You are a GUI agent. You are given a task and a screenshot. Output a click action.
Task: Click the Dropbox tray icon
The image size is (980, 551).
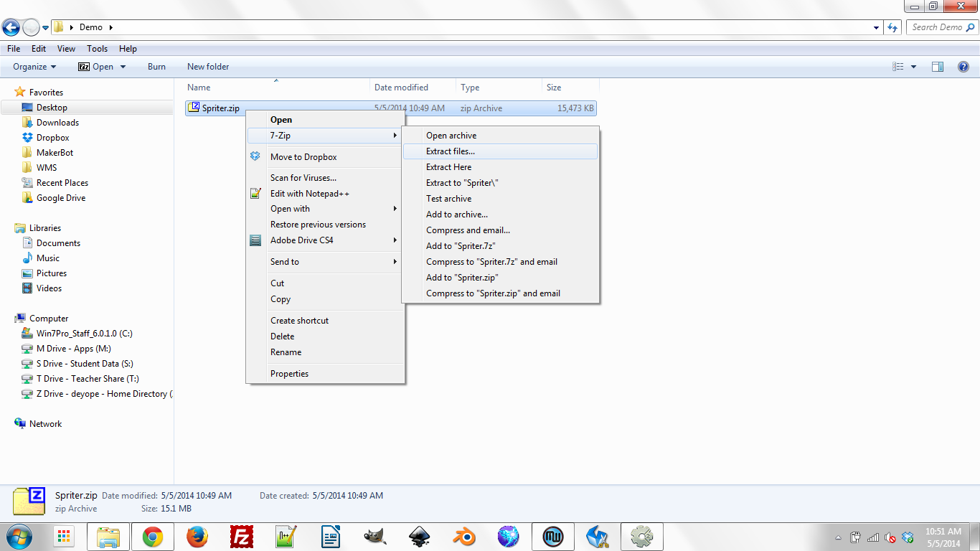(908, 537)
